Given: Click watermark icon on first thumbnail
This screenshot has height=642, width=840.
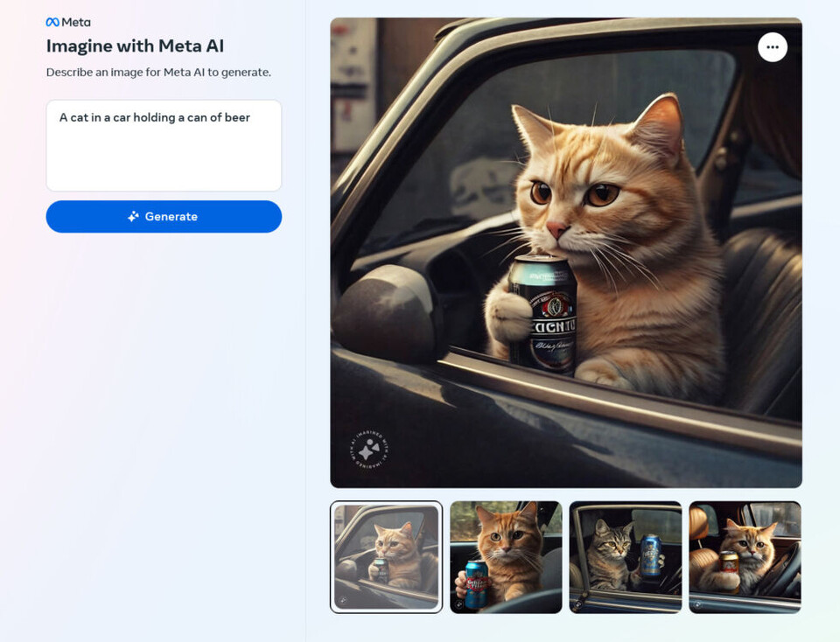Looking at the screenshot, I should tap(343, 601).
